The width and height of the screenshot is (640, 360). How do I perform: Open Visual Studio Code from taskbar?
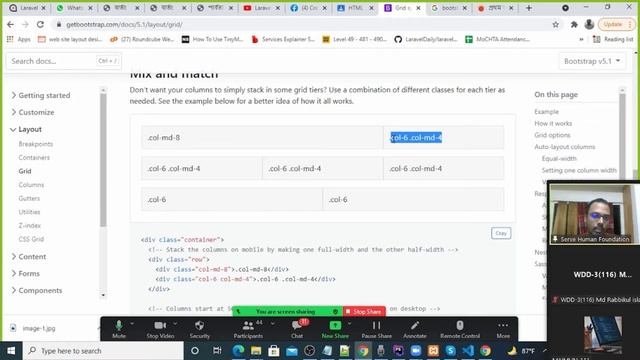468,351
